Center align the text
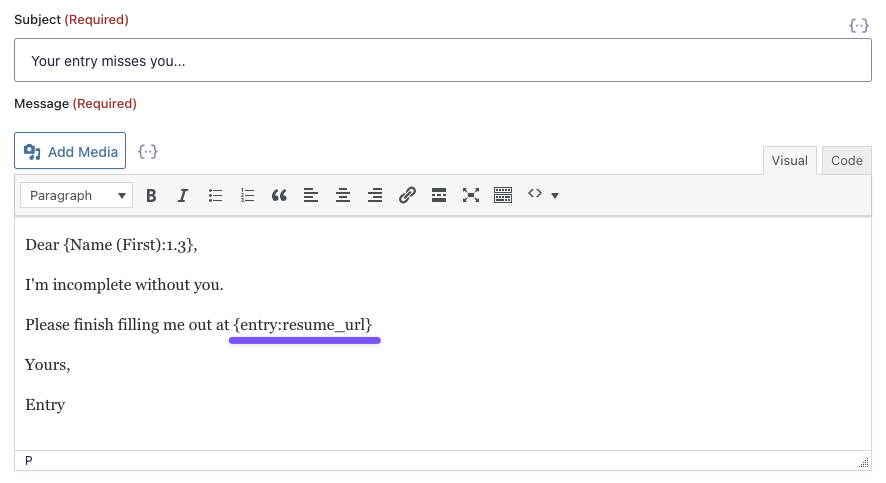Viewport: 886px width, 483px height. point(343,196)
